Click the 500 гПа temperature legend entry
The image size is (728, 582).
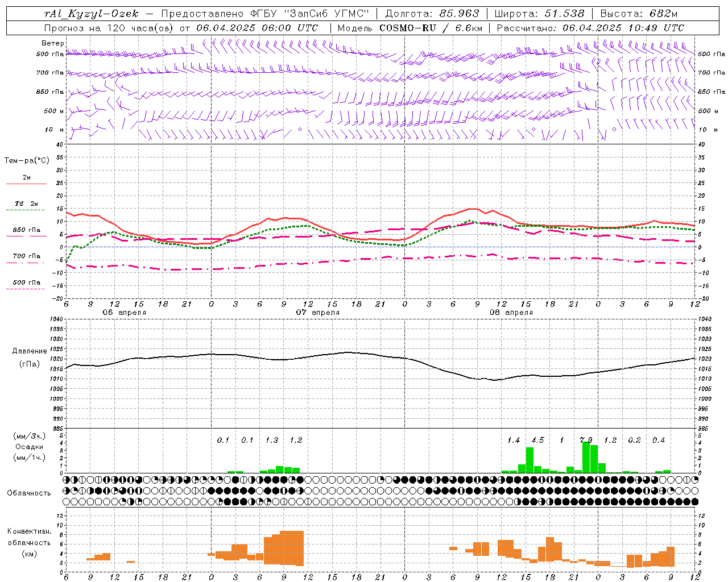27,282
